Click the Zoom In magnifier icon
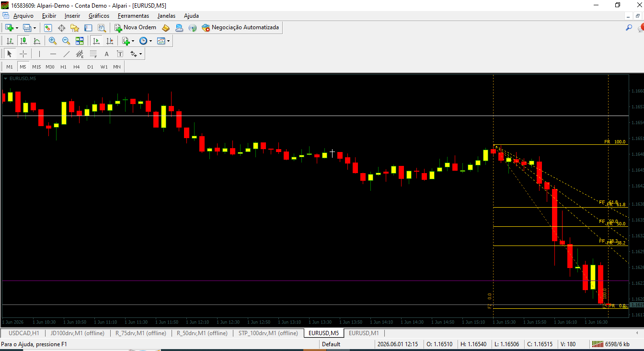The width and height of the screenshot is (644, 351). (53, 41)
